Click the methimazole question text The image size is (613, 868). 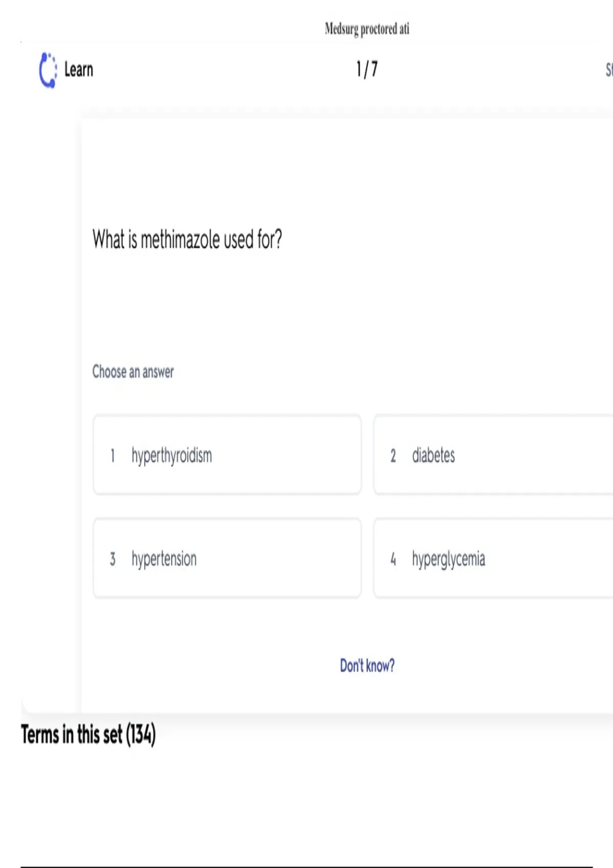(187, 239)
